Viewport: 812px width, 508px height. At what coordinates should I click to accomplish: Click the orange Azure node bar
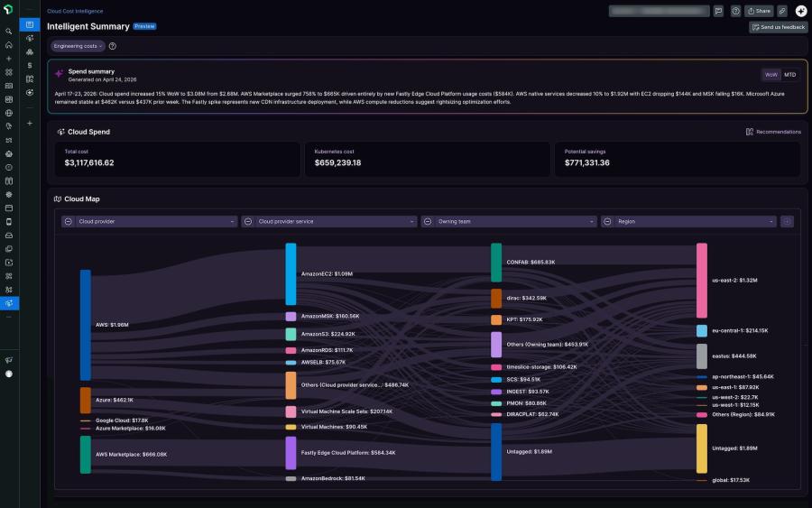86,400
